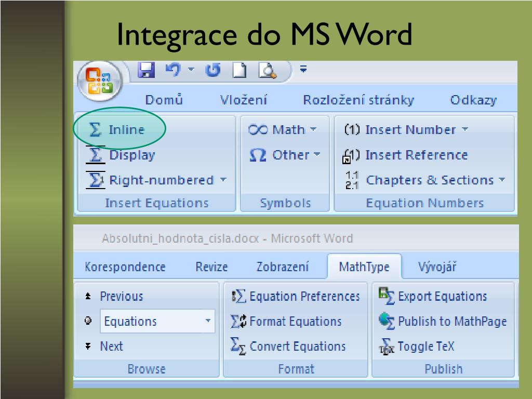Viewport: 532px width, 399px height.
Task: Open the Vývojář tab
Action: tap(437, 267)
